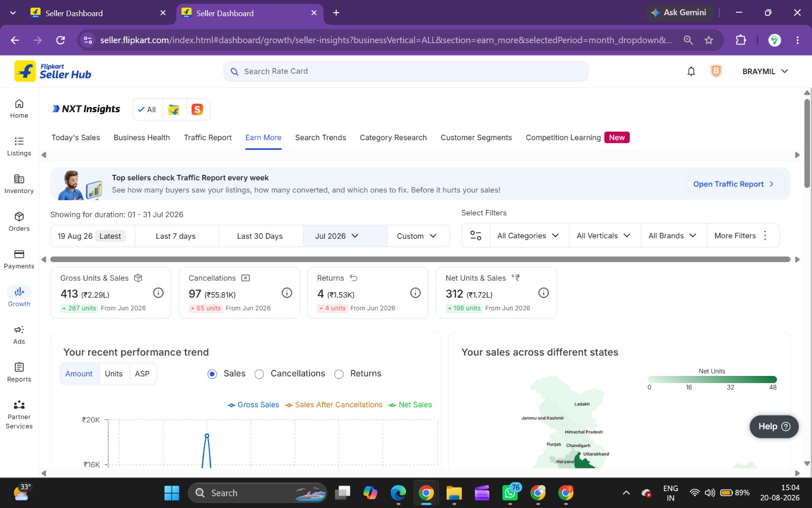Open the notifications bell

[x=691, y=72]
